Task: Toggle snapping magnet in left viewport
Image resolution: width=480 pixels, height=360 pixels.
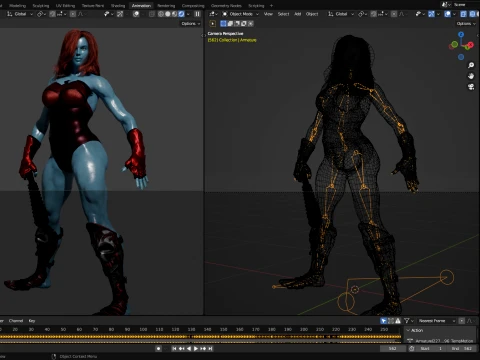Action: [x=52, y=14]
